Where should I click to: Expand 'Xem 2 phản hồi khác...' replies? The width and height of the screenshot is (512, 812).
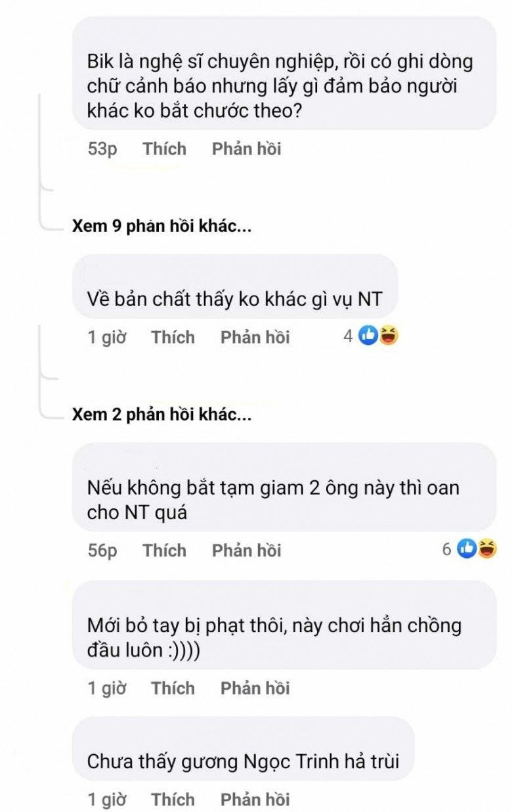[162, 415]
